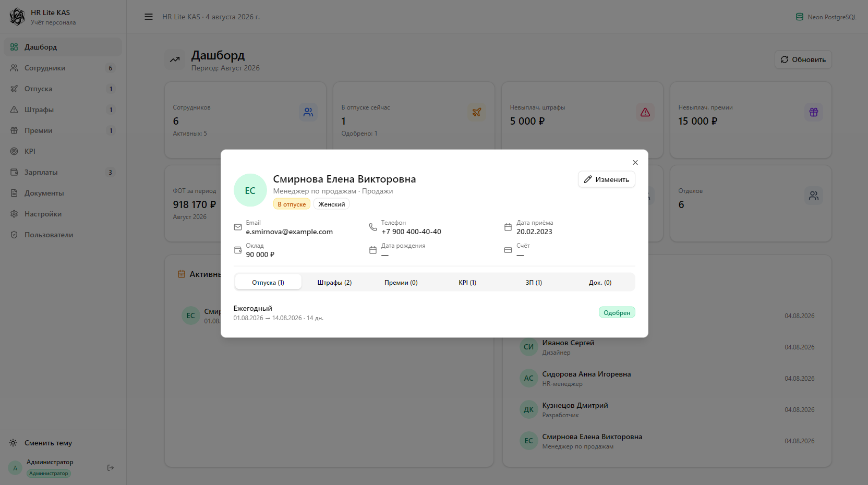Click the Администратор role badge
This screenshot has width=868, height=485.
point(49,474)
